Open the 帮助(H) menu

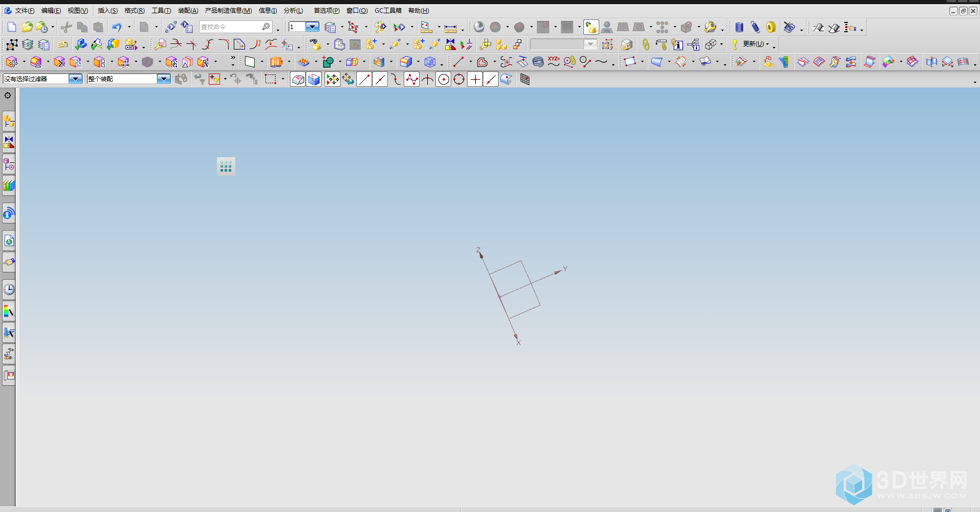pos(419,11)
